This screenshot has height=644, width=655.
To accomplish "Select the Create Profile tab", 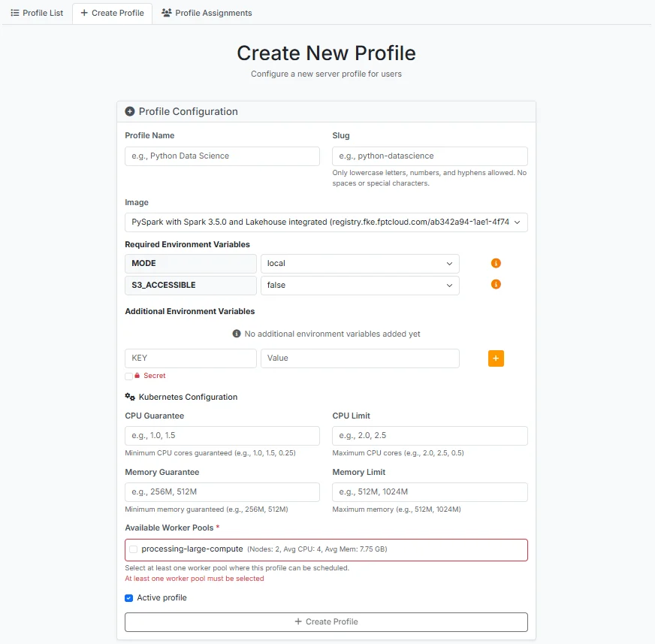I will click(x=113, y=13).
